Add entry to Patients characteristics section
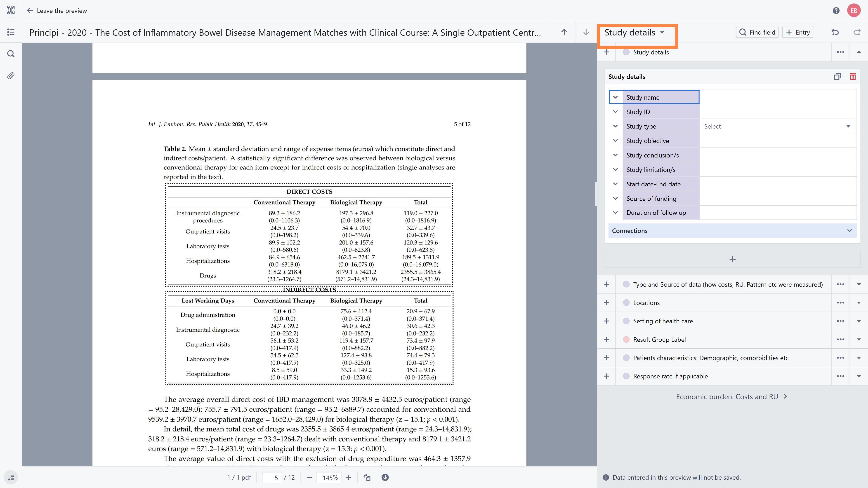The width and height of the screenshot is (868, 488). [606, 358]
